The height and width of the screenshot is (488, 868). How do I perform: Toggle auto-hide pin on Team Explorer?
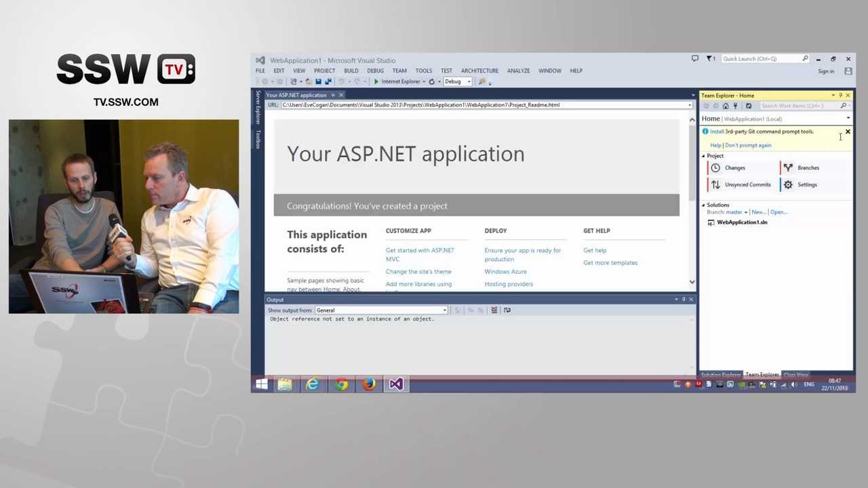[840, 96]
